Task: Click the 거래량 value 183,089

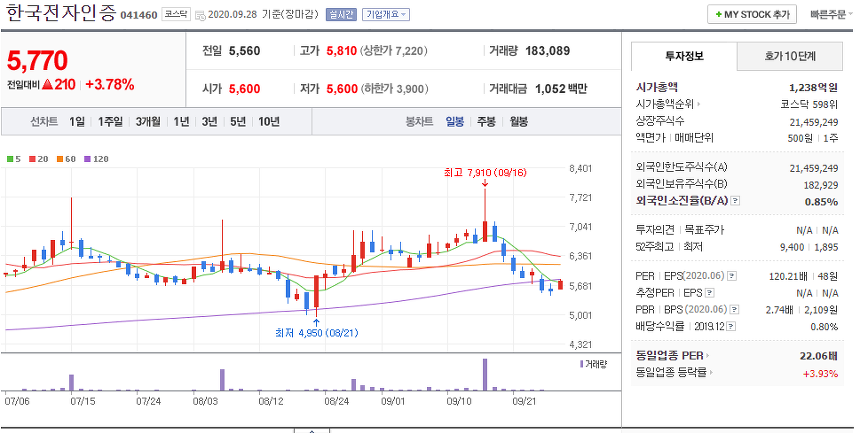Action: click(x=547, y=51)
